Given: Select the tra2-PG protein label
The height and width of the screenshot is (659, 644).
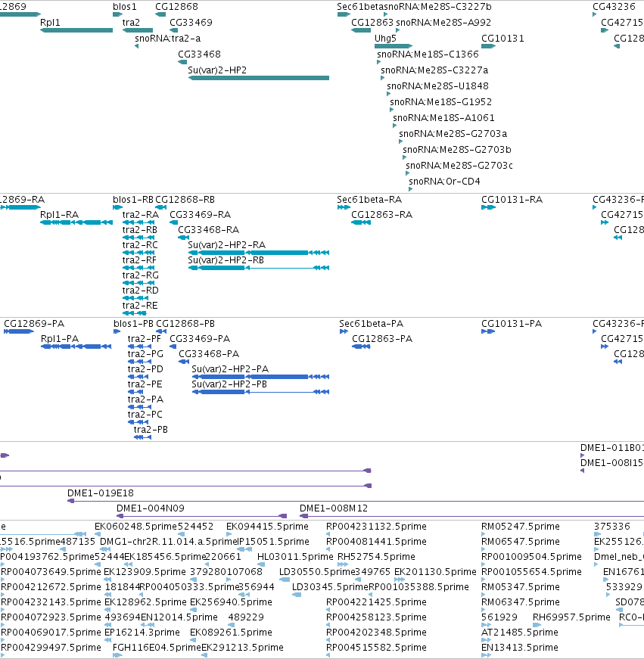Looking at the screenshot, I should point(145,354).
